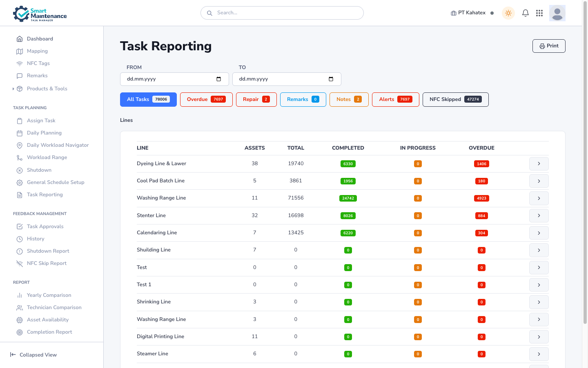Open Stenter Line details chevron

pyautogui.click(x=539, y=215)
